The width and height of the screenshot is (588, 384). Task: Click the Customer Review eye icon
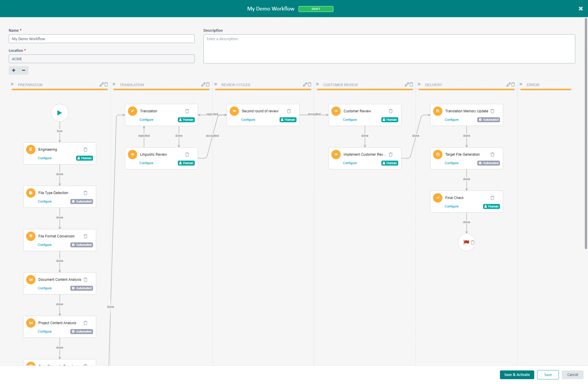pos(336,111)
